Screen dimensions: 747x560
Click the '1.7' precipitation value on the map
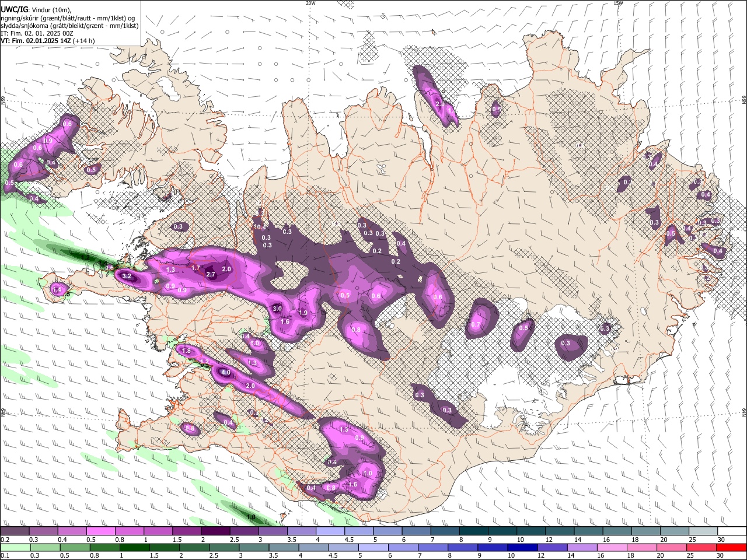click(x=196, y=268)
